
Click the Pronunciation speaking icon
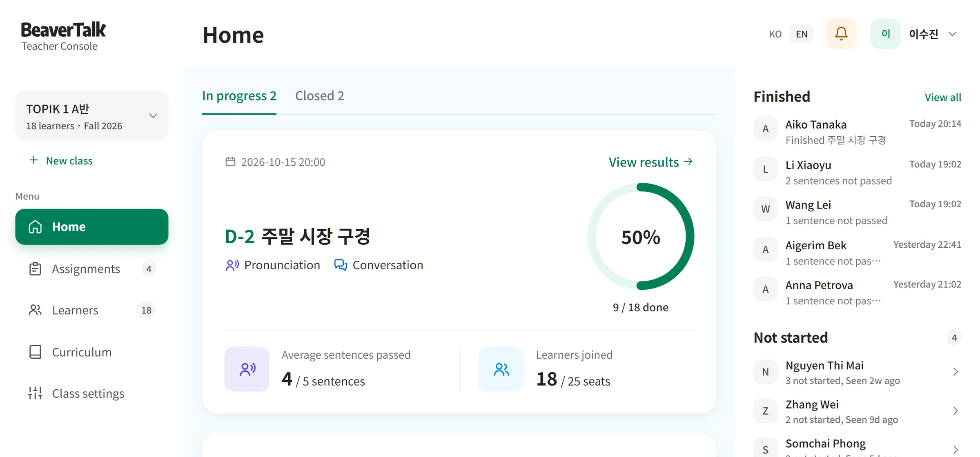tap(232, 265)
